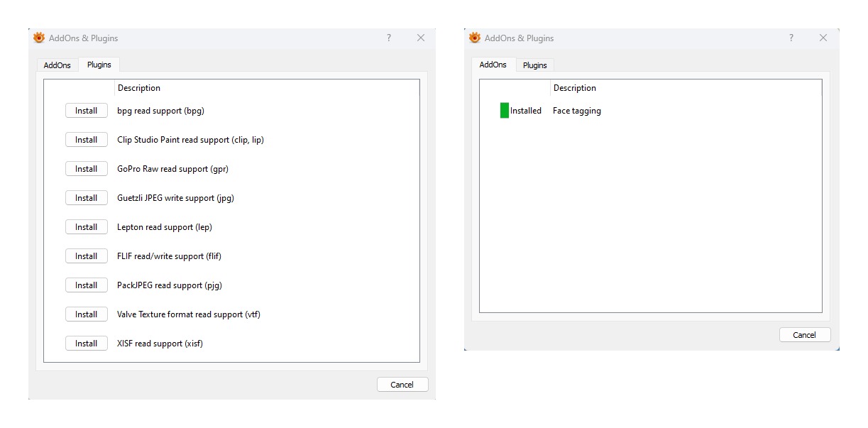Select the Plugins tab in left dialog
Screen dimensions: 868x428
coord(99,65)
